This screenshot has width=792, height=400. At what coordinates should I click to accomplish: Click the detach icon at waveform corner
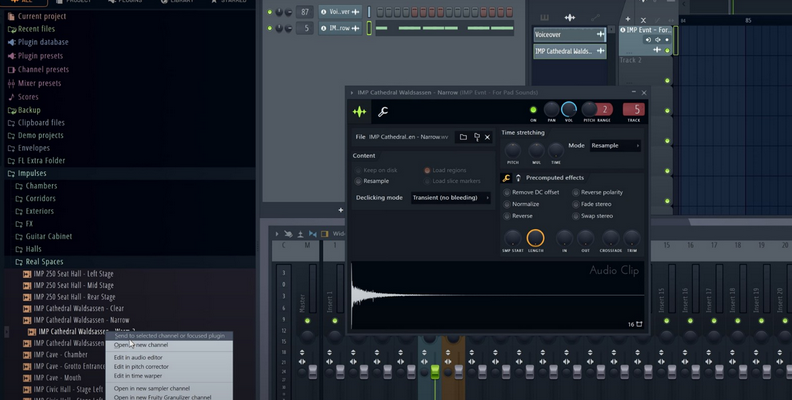coord(638,324)
